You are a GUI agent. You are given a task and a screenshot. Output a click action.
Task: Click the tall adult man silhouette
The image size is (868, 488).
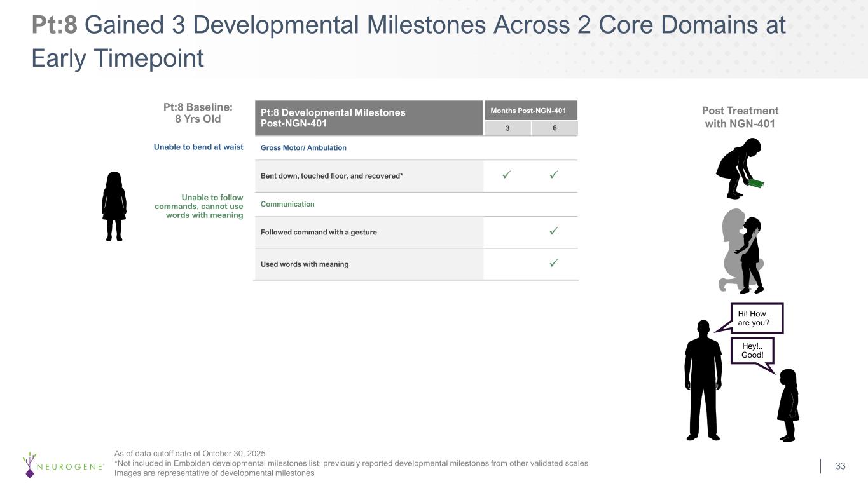(703, 381)
